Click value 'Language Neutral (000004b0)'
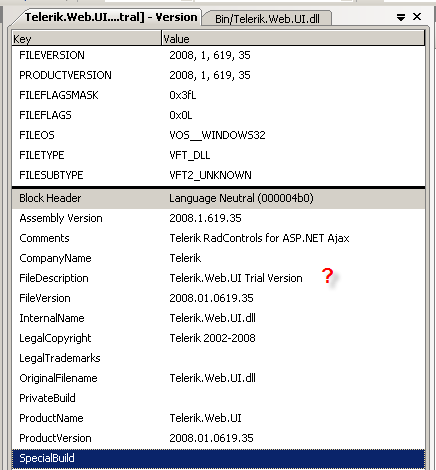Screen dimensions: 436x470 coord(241,198)
